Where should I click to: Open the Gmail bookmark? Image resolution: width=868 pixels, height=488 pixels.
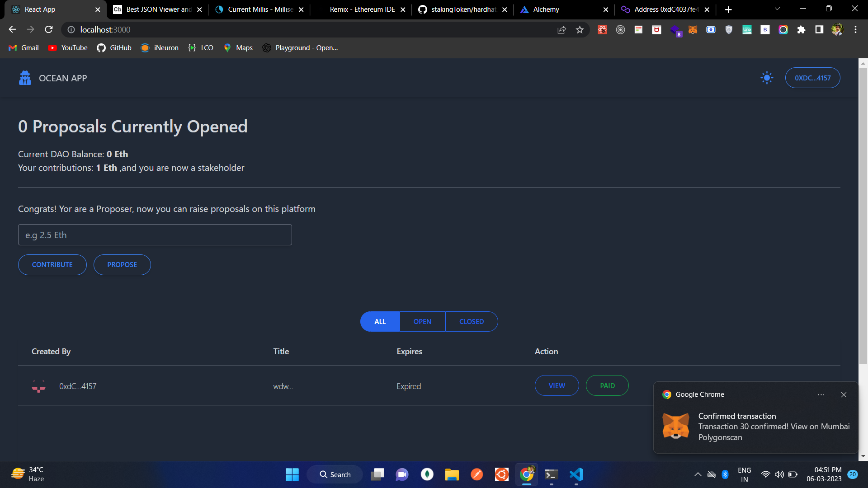tap(23, 47)
